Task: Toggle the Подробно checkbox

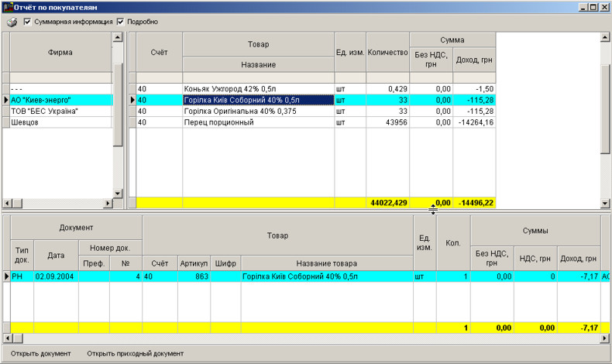Action: (x=120, y=22)
